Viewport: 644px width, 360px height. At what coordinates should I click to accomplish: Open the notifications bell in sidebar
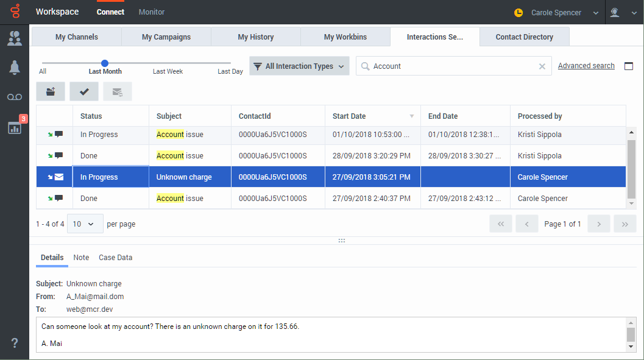[14, 68]
